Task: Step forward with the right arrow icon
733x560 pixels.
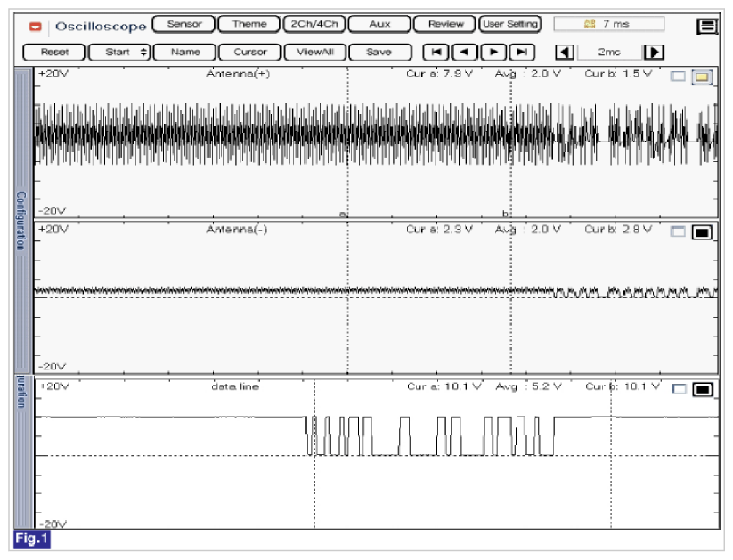Action: [x=493, y=52]
